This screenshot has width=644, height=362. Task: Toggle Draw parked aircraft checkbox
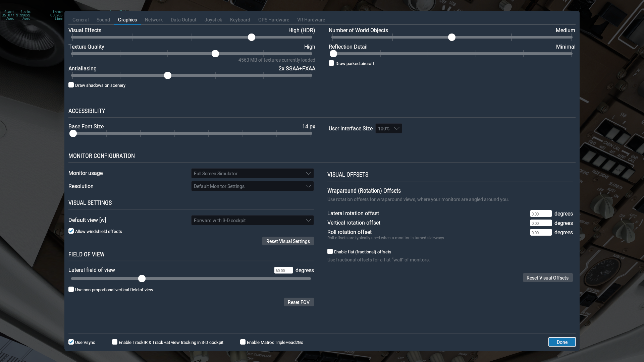tap(331, 63)
